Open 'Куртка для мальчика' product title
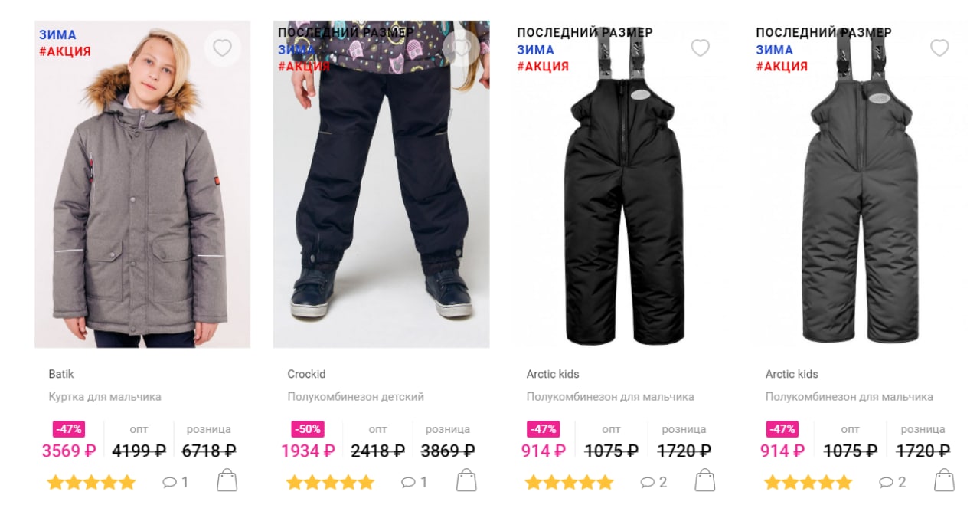 [x=105, y=397]
